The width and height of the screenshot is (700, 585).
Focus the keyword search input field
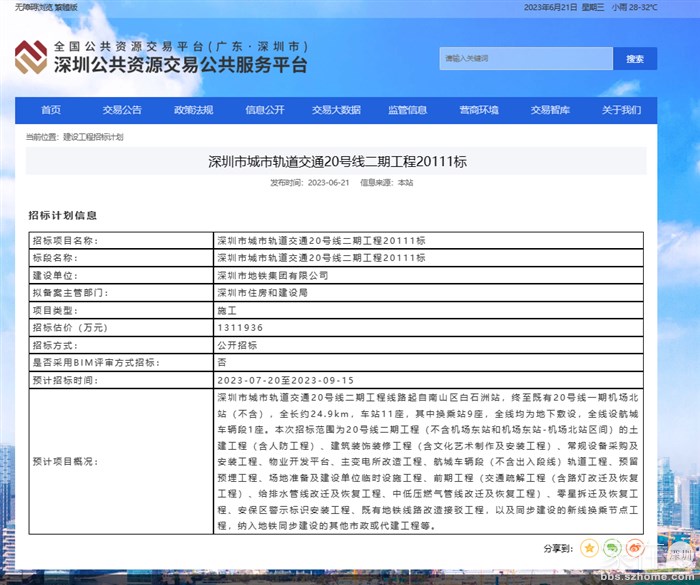(x=524, y=59)
